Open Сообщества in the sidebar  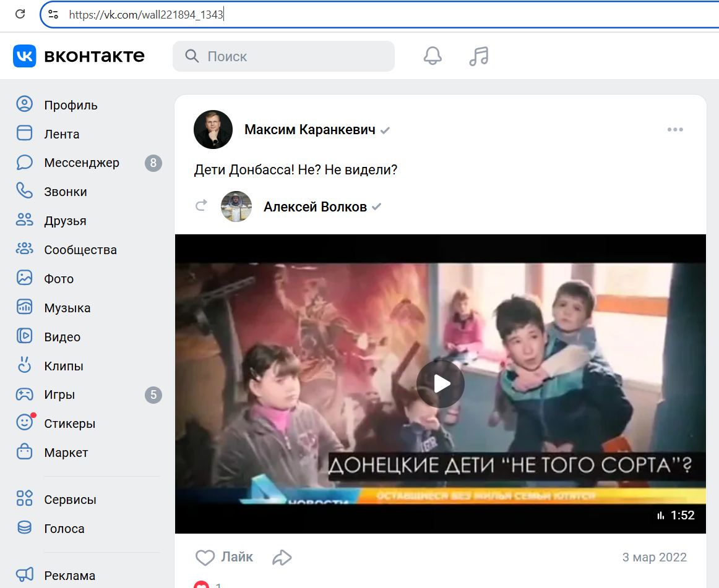point(80,250)
